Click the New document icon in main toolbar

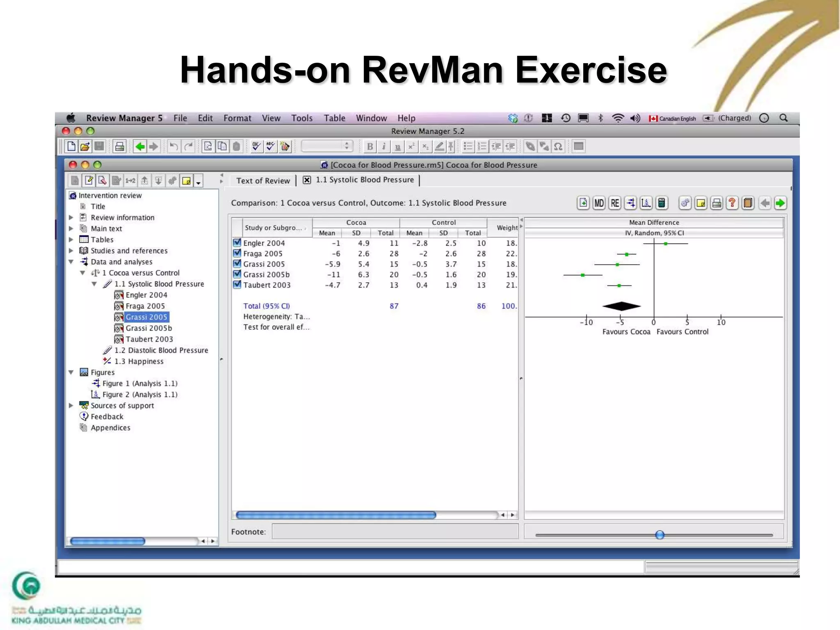tap(71, 146)
